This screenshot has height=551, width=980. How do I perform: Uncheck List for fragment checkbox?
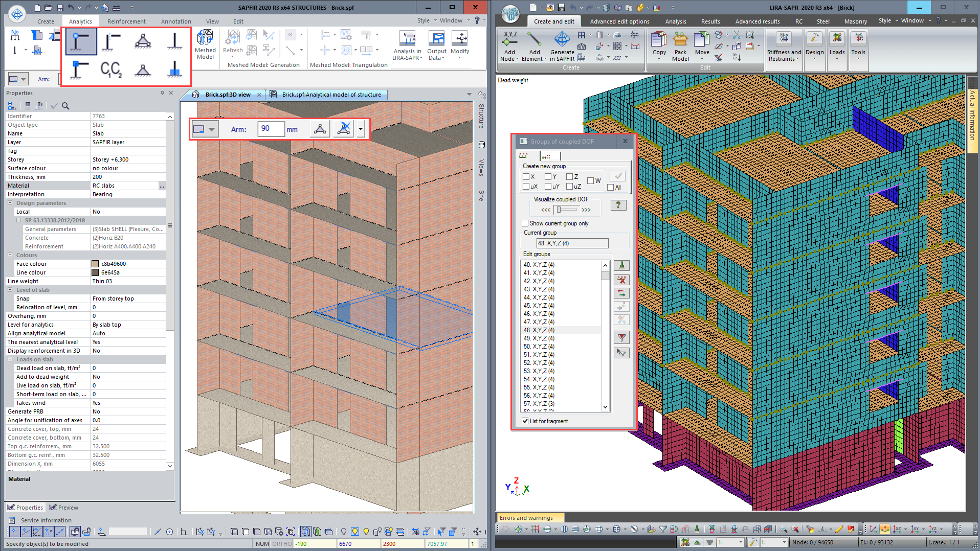pos(525,421)
